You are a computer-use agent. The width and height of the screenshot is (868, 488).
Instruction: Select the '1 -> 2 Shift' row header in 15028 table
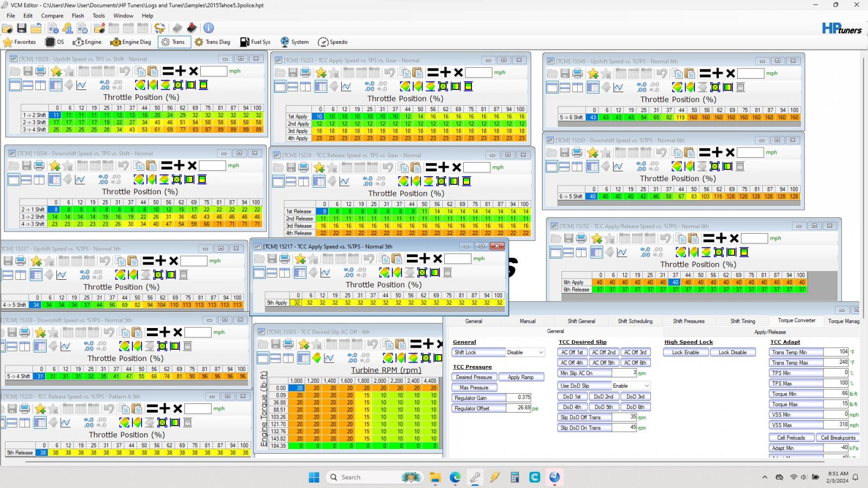click(x=34, y=115)
